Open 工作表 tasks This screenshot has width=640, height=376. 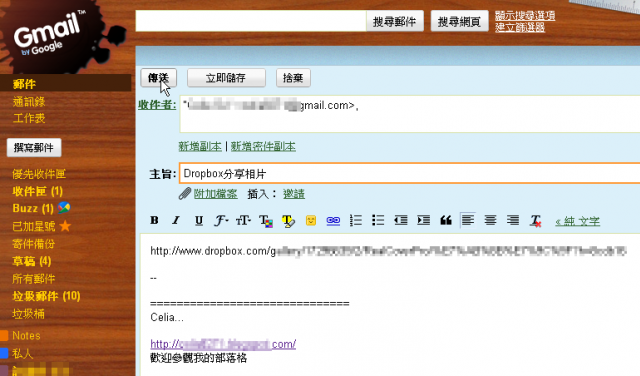point(29,118)
